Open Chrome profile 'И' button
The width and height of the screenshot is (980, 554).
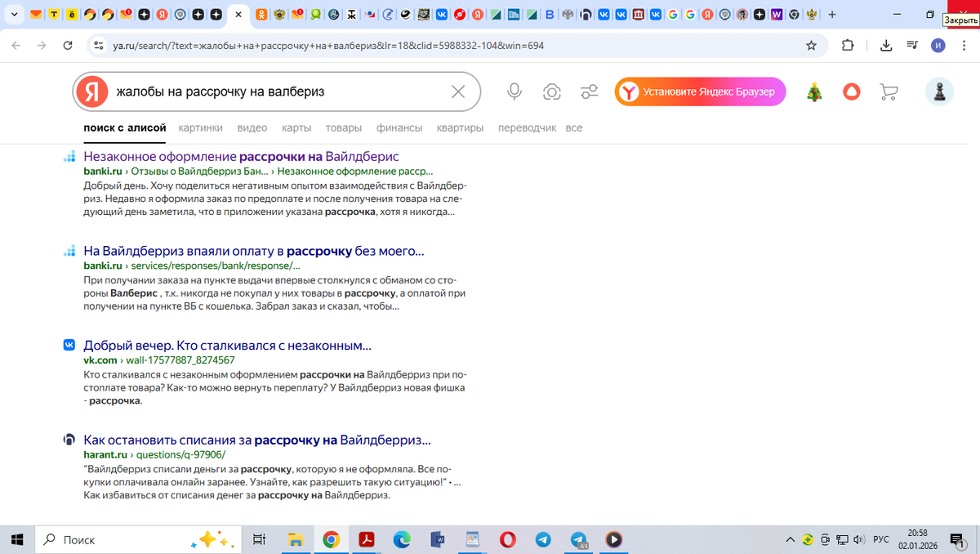[x=938, y=46]
